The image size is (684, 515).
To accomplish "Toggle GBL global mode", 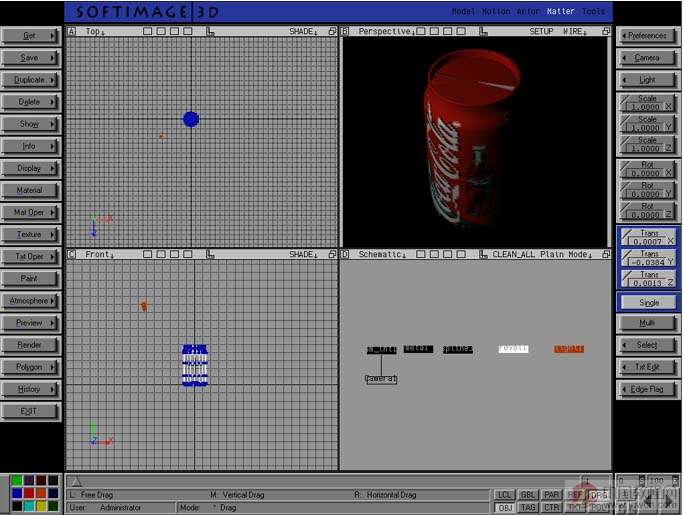I will pos(528,495).
